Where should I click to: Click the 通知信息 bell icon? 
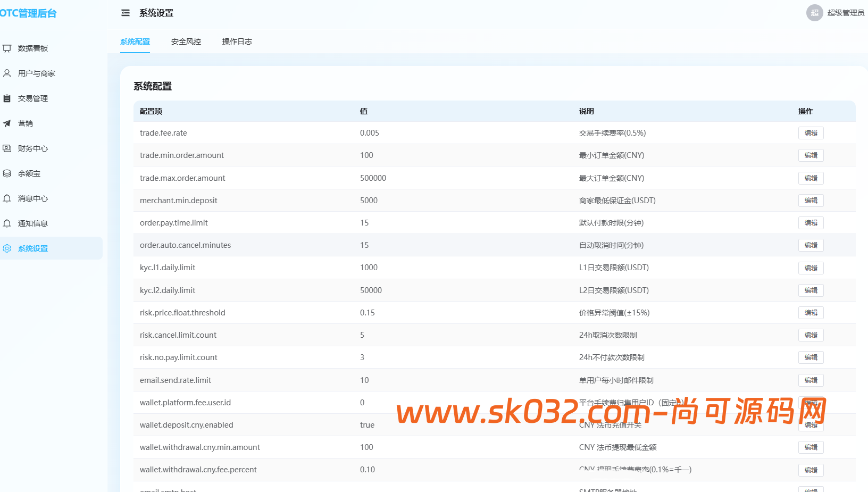click(x=7, y=223)
